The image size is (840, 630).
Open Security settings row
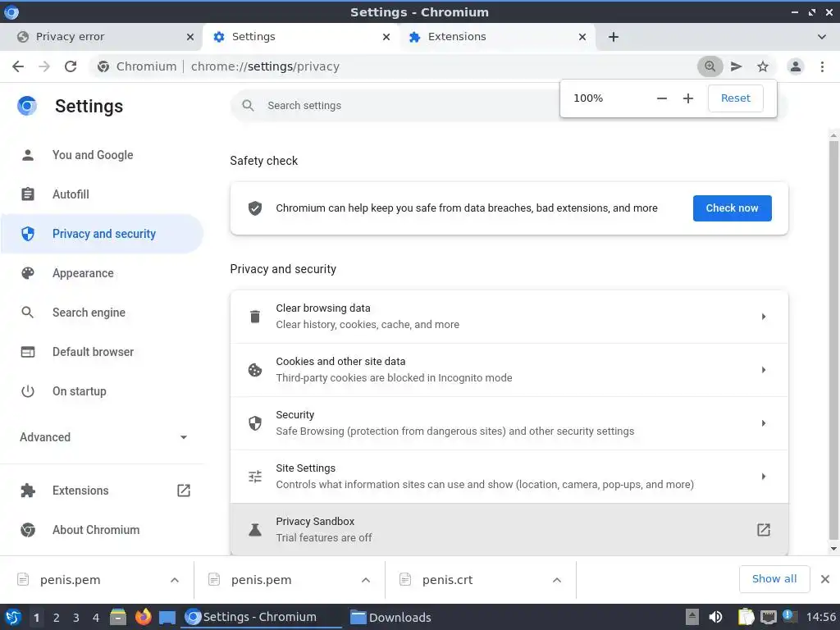tap(509, 423)
